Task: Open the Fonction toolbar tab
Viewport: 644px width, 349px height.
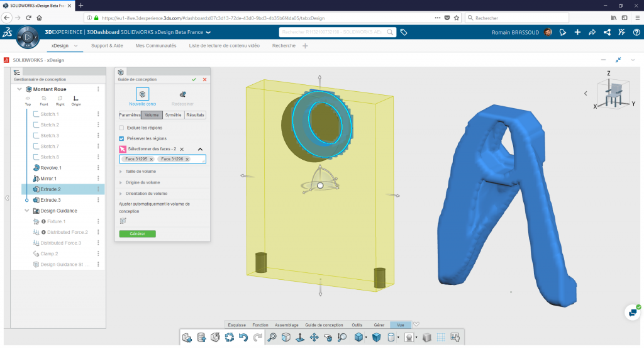Action: (260, 324)
